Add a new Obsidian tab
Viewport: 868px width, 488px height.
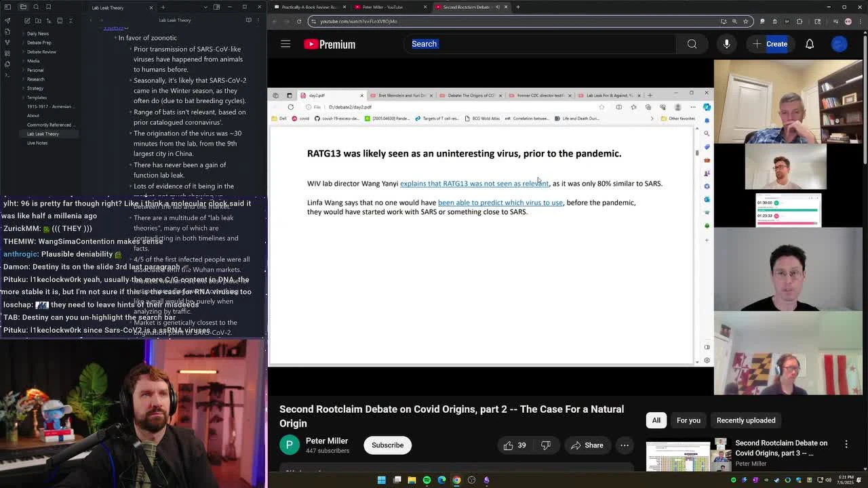click(163, 7)
